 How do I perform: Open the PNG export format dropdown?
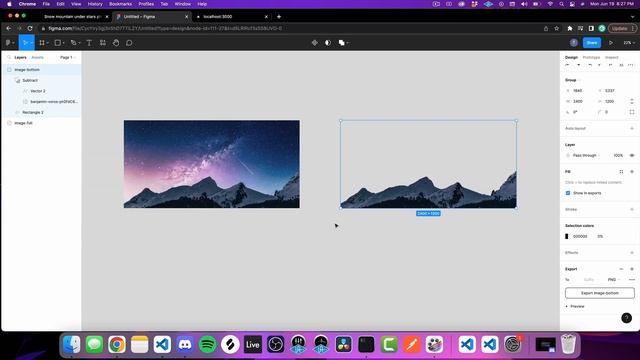(x=613, y=280)
